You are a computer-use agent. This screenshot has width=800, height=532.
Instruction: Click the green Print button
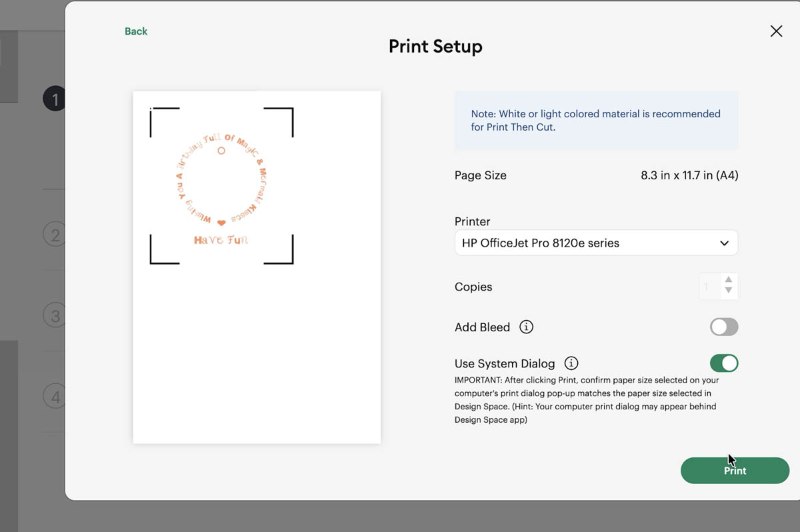(x=735, y=471)
